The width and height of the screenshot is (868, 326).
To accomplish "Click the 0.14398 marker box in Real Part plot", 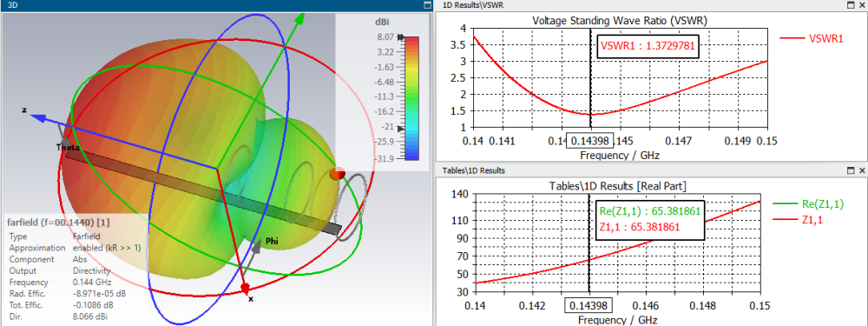I will [x=589, y=305].
